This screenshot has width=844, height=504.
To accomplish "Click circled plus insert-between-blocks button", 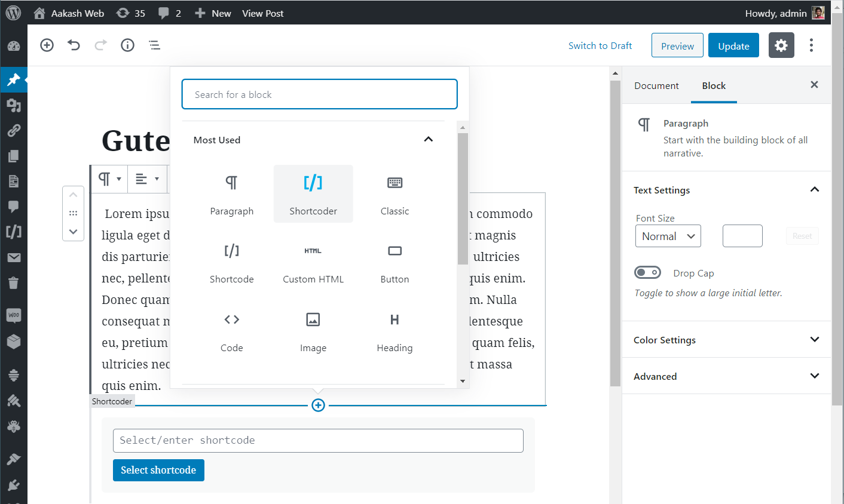I will tap(319, 405).
